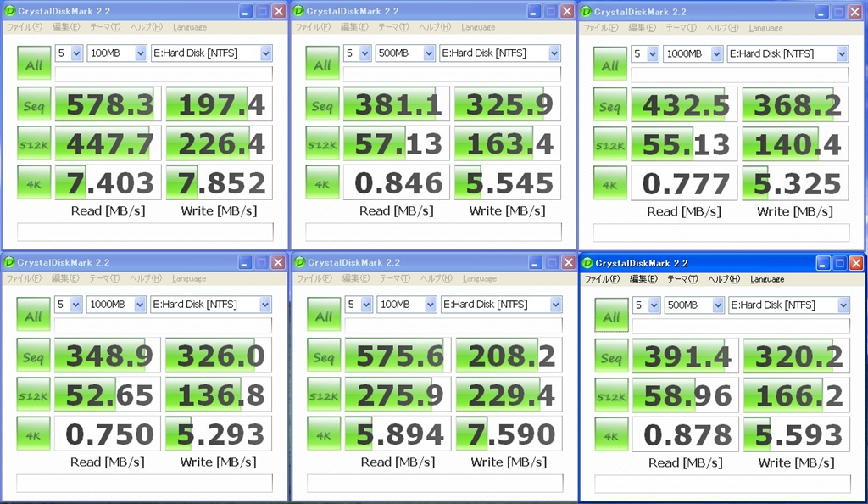Run the 512K test beside the 58.96 result
The image size is (868, 504).
pyautogui.click(x=612, y=395)
